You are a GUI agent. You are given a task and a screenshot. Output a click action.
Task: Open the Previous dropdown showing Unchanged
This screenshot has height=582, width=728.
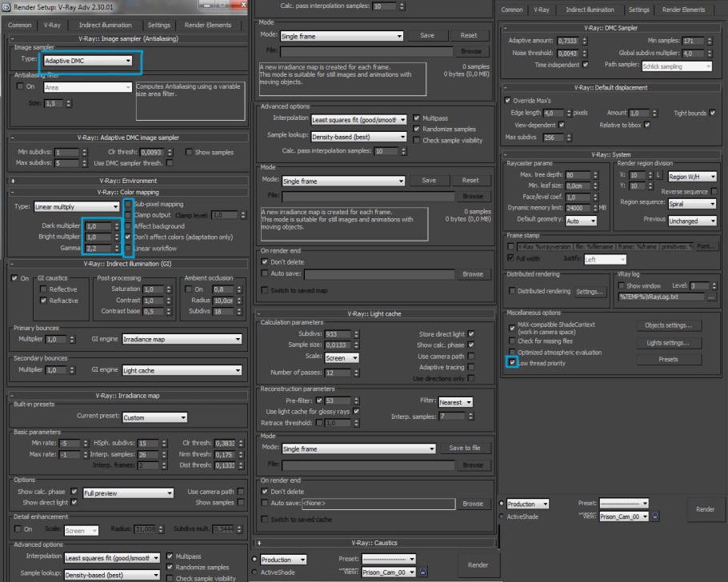point(692,221)
